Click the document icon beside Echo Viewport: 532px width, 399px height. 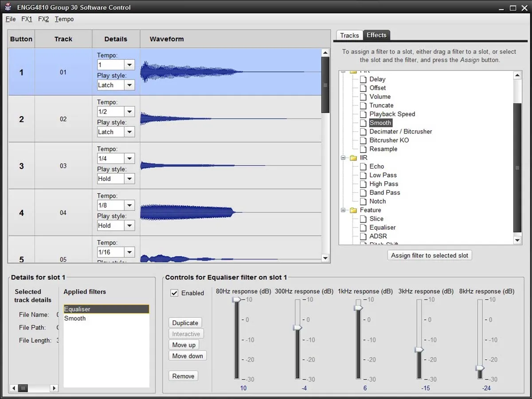(364, 167)
